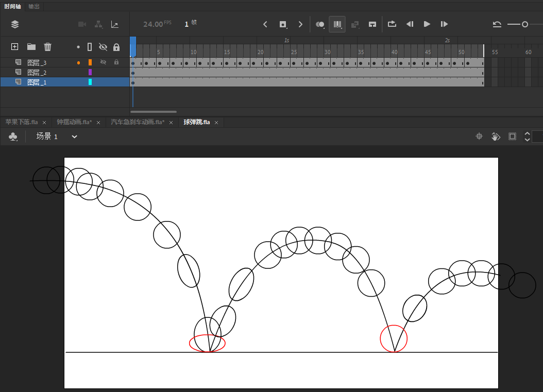The image size is (543, 392).
Task: Toggle visibility of 图层_3 layer
Action: coord(103,62)
